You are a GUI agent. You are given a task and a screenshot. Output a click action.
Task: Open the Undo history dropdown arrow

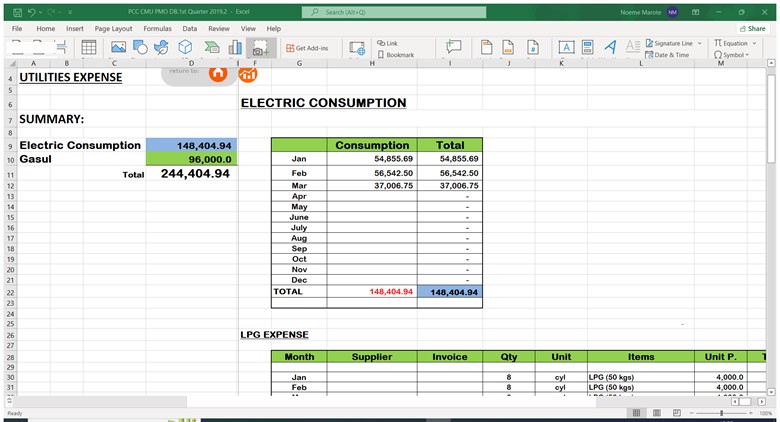(x=40, y=12)
